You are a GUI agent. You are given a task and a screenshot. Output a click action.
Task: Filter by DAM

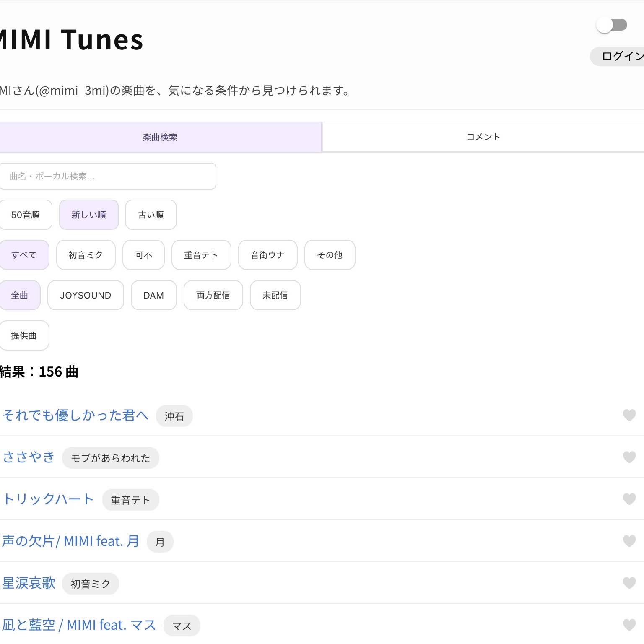coord(154,295)
